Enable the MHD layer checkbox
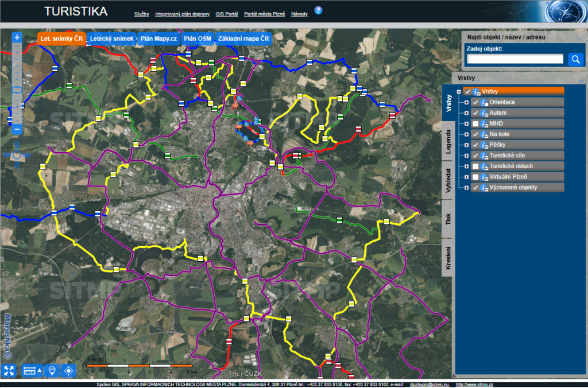Screen dimensions: 588x388 click(475, 124)
